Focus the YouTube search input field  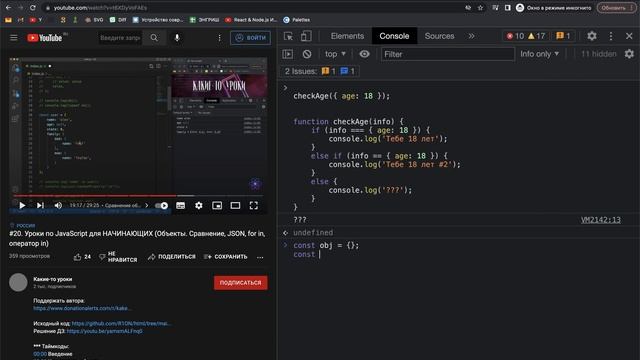[x=121, y=38]
